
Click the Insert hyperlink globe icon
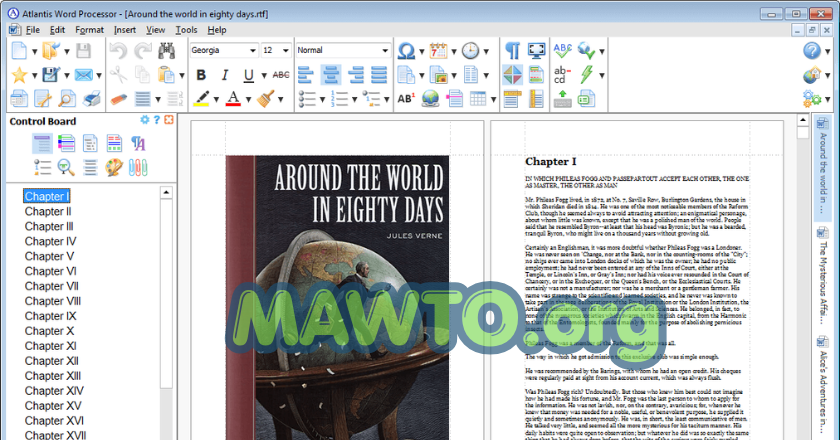pos(431,99)
